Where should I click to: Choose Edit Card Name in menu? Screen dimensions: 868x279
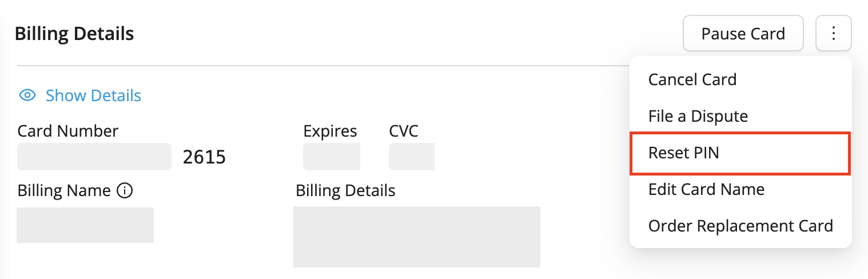click(706, 189)
